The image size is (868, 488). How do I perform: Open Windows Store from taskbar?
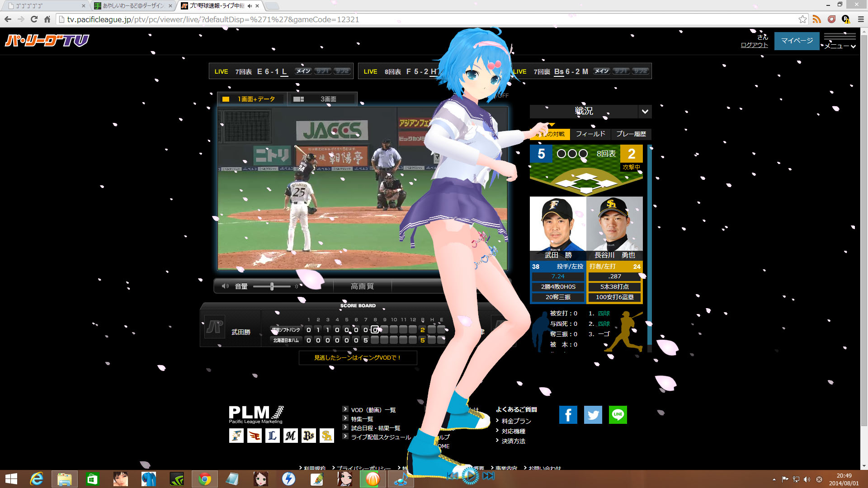(x=92, y=479)
